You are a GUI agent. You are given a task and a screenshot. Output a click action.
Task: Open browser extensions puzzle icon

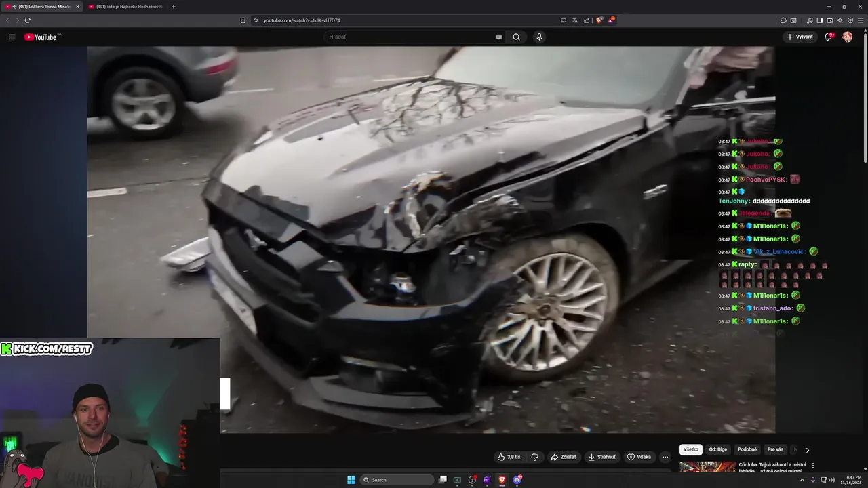click(783, 20)
